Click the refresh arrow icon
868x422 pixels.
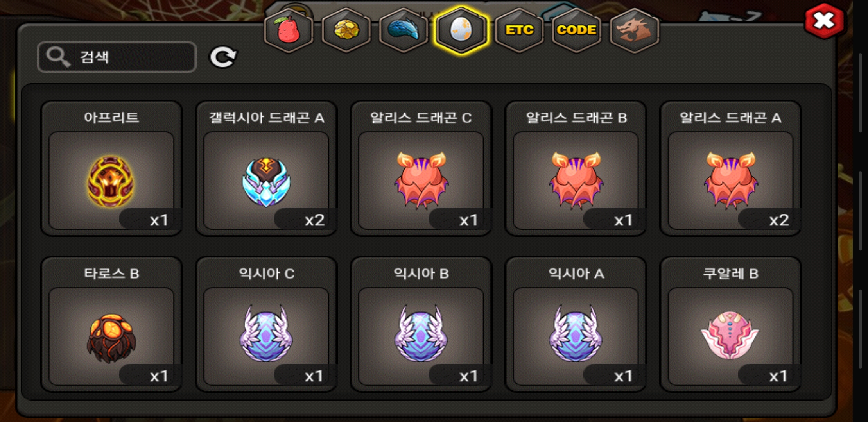click(223, 57)
